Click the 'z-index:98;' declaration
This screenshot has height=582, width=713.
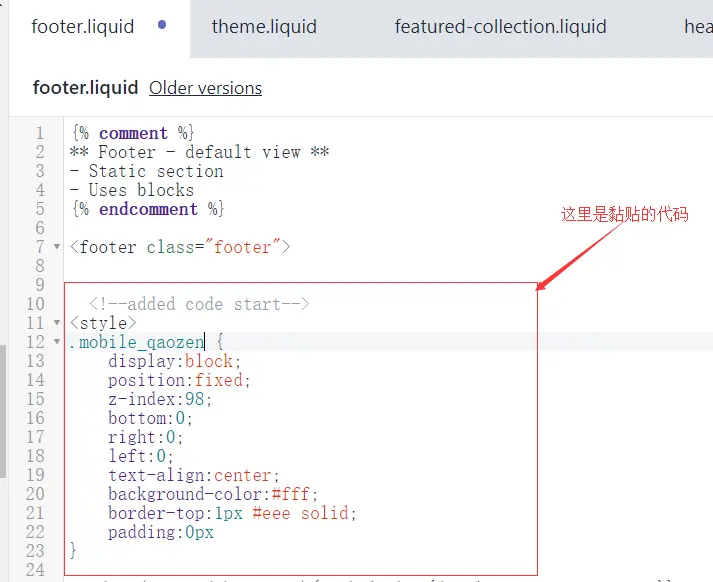click(160, 399)
